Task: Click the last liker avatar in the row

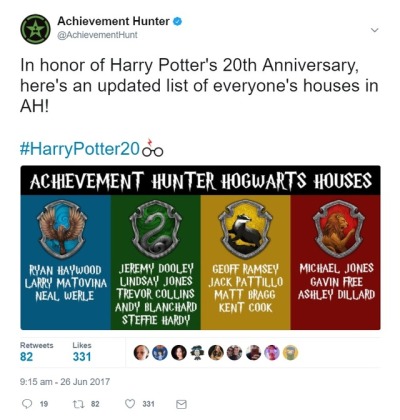Action: tap(291, 353)
